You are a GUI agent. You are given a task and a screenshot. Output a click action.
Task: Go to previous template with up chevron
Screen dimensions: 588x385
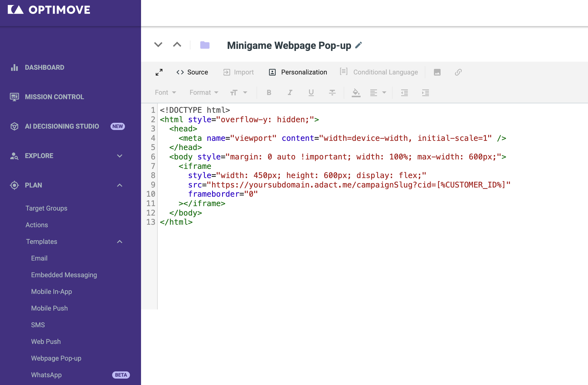(x=177, y=45)
